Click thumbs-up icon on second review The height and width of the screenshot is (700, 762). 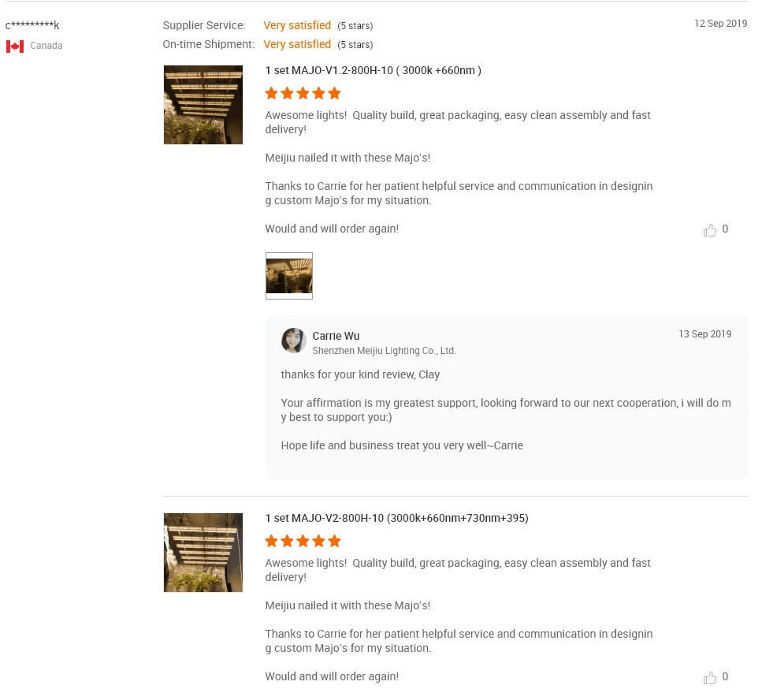pos(710,678)
